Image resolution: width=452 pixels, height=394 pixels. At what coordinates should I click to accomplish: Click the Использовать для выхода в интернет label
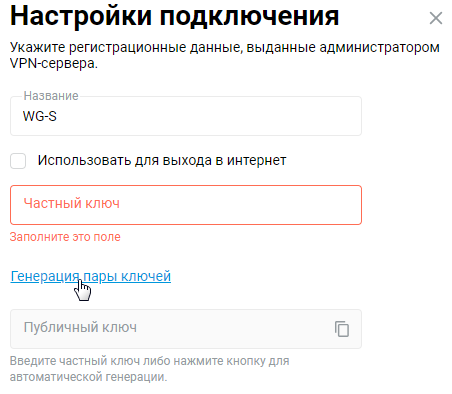162,161
